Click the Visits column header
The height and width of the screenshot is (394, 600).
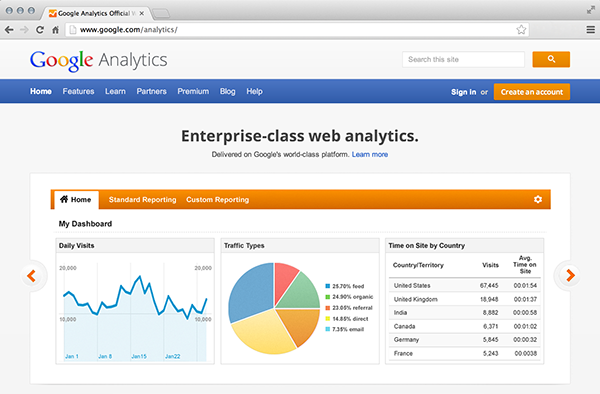click(x=491, y=265)
